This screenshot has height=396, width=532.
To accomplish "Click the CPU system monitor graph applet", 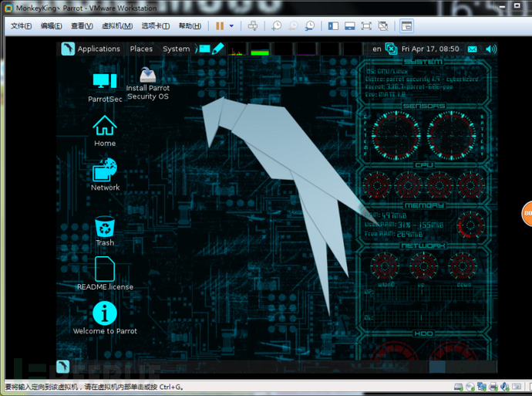I will [x=237, y=49].
